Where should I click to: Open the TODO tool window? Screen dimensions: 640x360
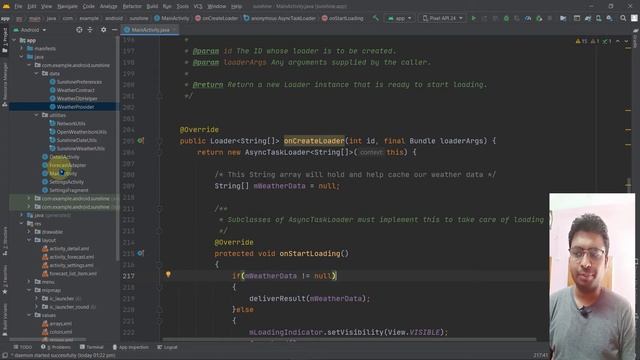pyautogui.click(x=22, y=347)
